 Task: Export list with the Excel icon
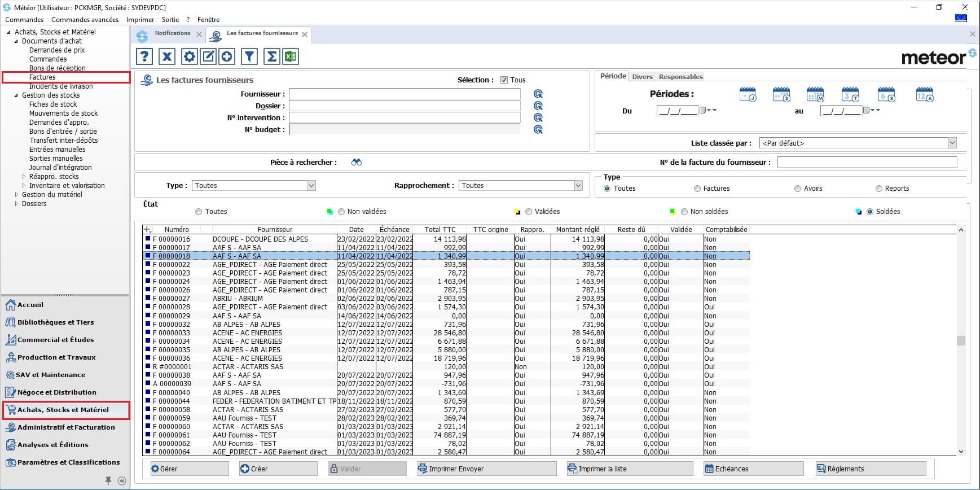click(291, 56)
